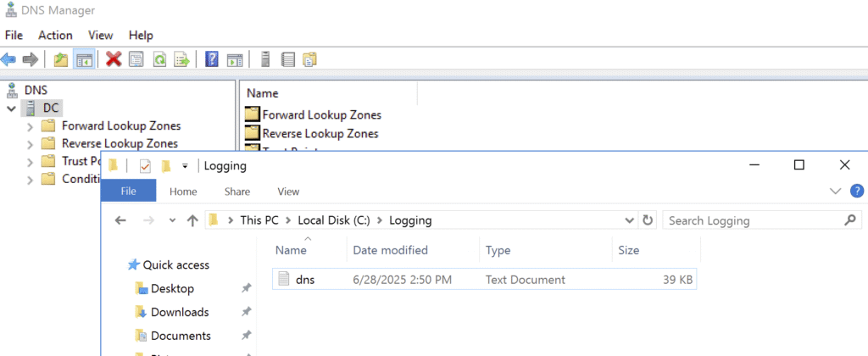Sort files by Date modified column
The height and width of the screenshot is (356, 868).
click(x=390, y=250)
